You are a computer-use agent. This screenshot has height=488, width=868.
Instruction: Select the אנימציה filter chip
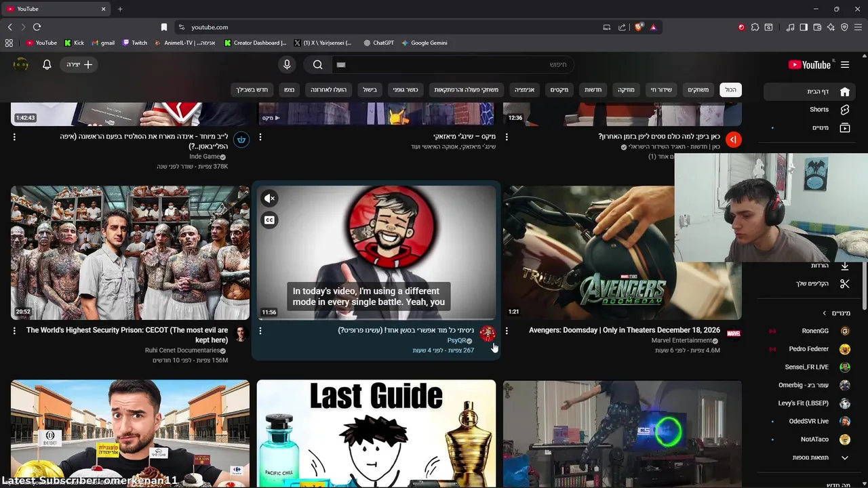[x=524, y=89]
